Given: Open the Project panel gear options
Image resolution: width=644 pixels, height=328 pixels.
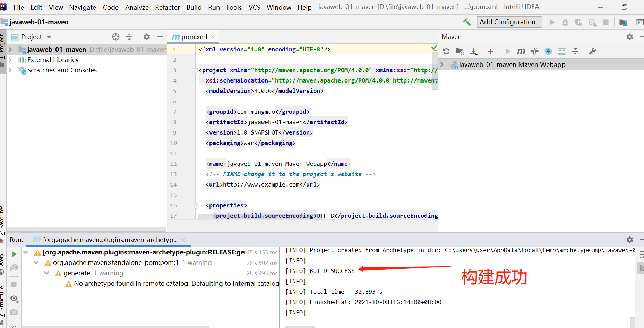Looking at the screenshot, I should (x=147, y=37).
